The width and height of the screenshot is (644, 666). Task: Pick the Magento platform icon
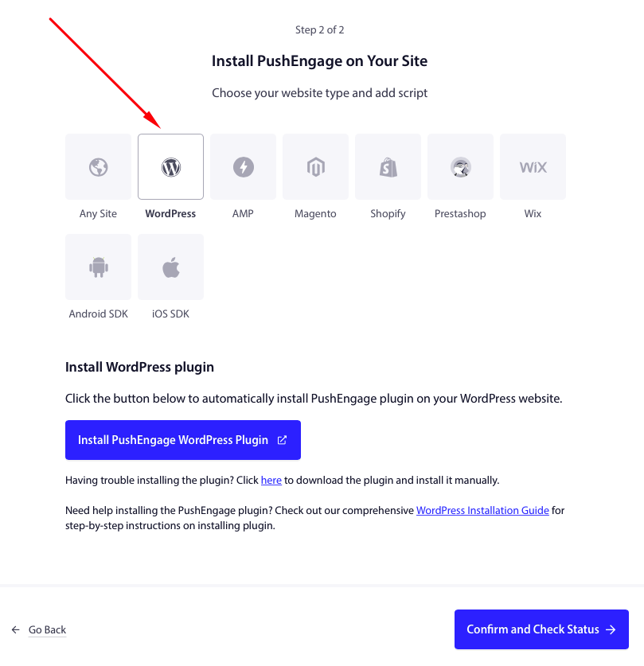coord(315,167)
